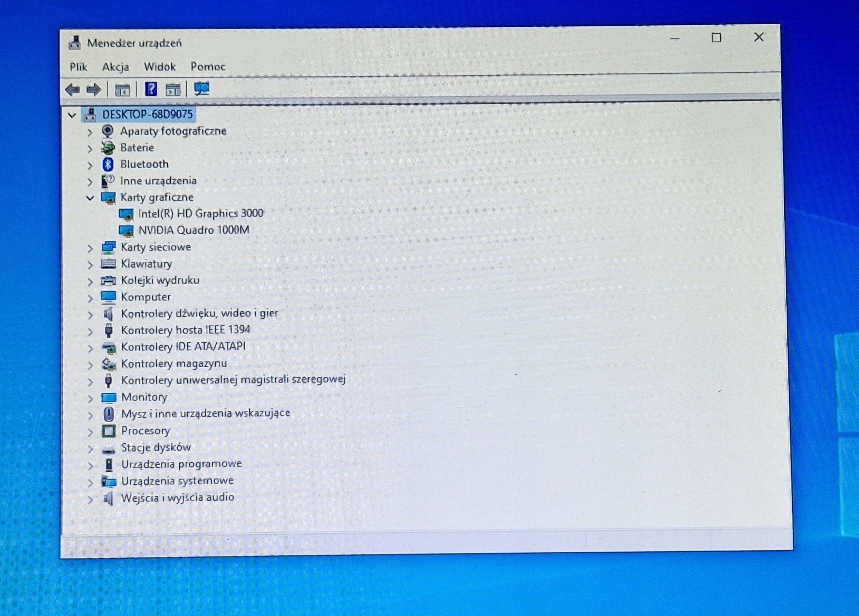Screen dimensions: 859x616
Task: Click the Mysz i inne urządzenia icon
Action: tap(109, 414)
